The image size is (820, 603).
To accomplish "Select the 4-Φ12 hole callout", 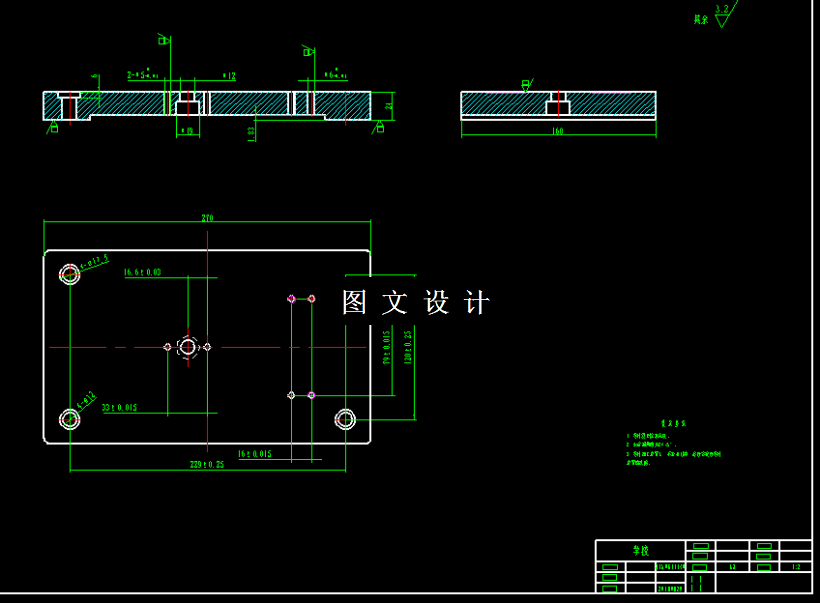I will [86, 401].
